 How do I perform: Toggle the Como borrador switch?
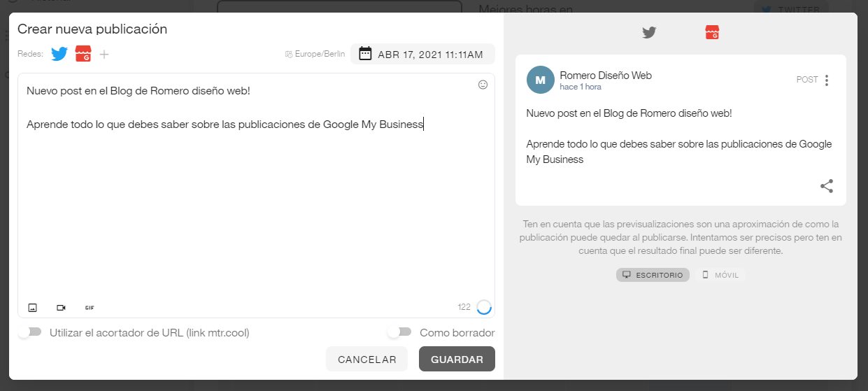(x=399, y=333)
